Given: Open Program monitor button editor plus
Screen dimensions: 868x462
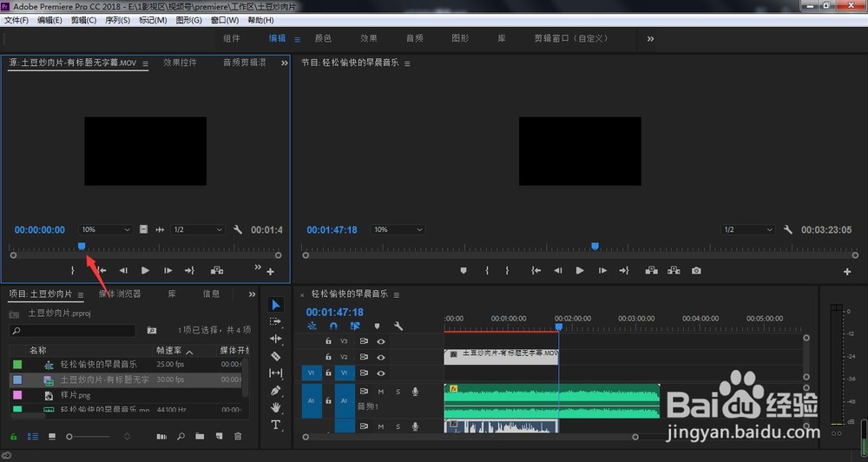Looking at the screenshot, I should (847, 272).
